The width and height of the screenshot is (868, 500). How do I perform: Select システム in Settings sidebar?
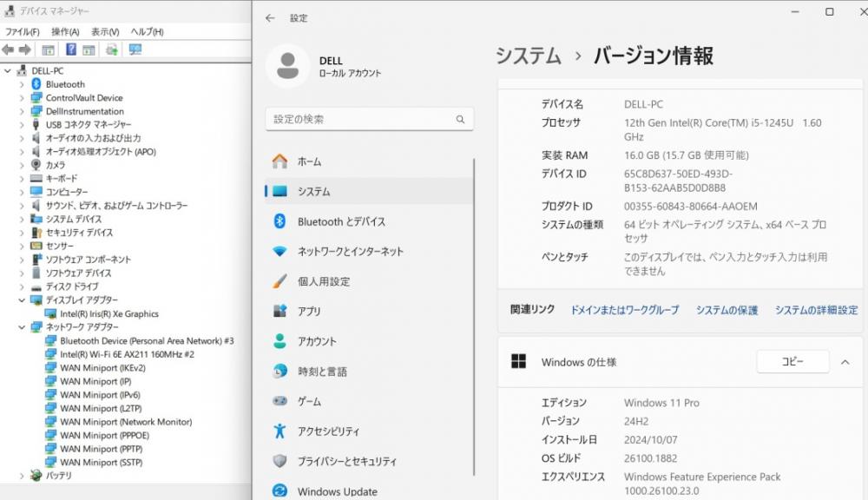(x=369, y=191)
